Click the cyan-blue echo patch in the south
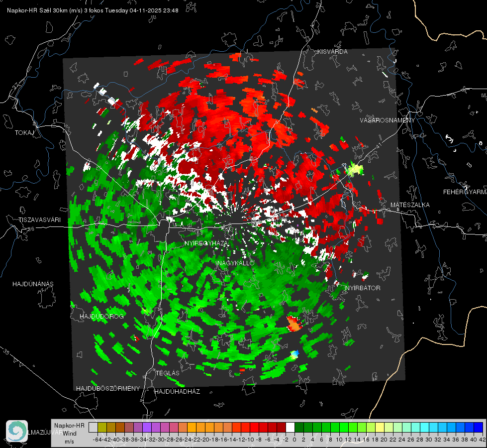 click(x=294, y=354)
